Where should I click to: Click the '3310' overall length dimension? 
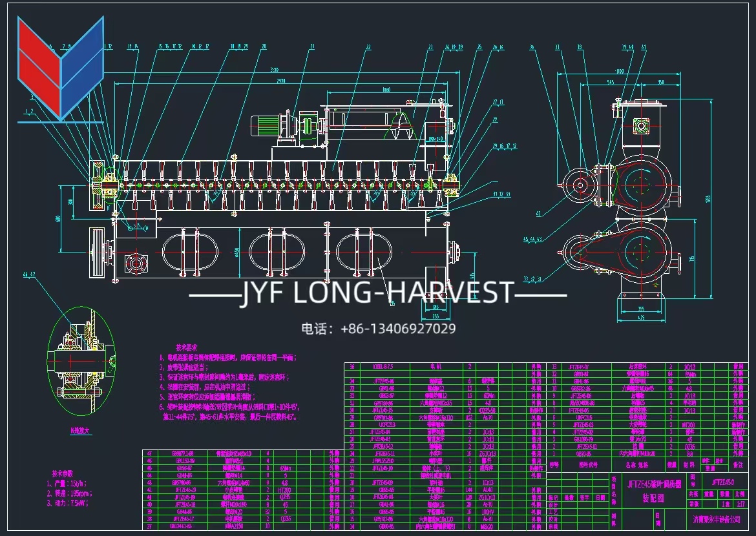click(275, 69)
